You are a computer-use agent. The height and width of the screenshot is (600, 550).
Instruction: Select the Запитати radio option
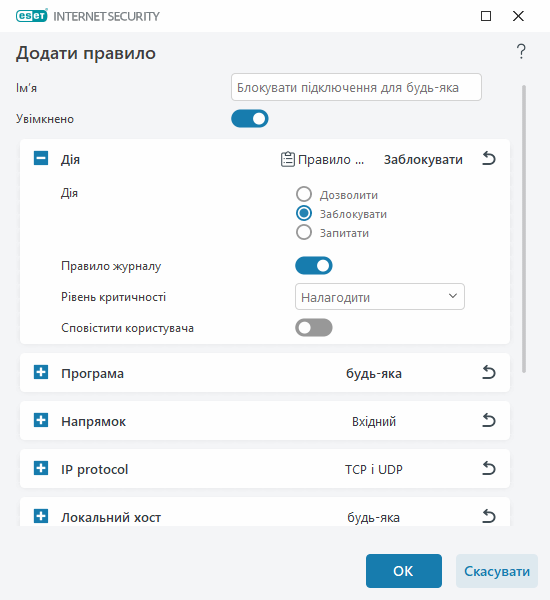click(x=304, y=232)
